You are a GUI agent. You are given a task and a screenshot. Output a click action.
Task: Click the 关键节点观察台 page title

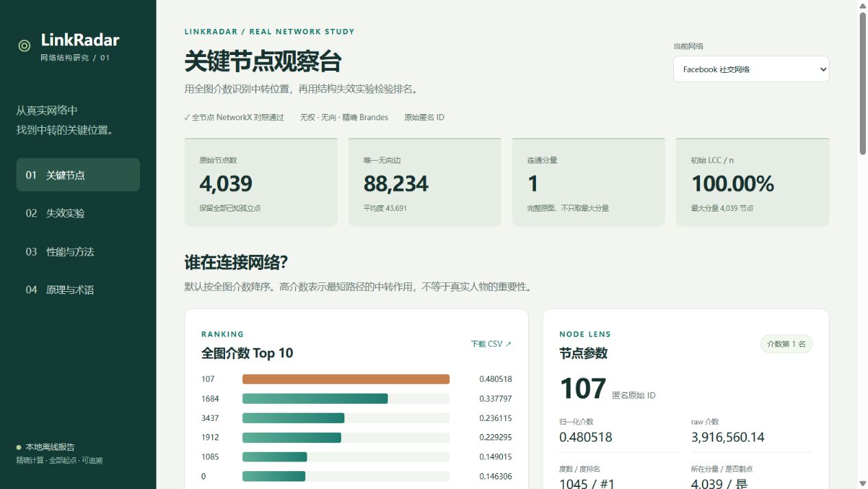coord(263,62)
